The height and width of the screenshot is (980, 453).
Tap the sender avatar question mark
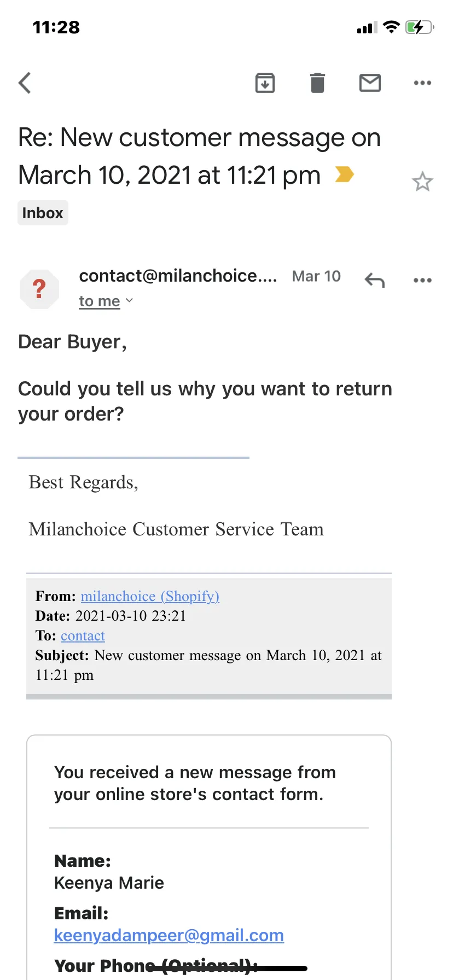39,289
